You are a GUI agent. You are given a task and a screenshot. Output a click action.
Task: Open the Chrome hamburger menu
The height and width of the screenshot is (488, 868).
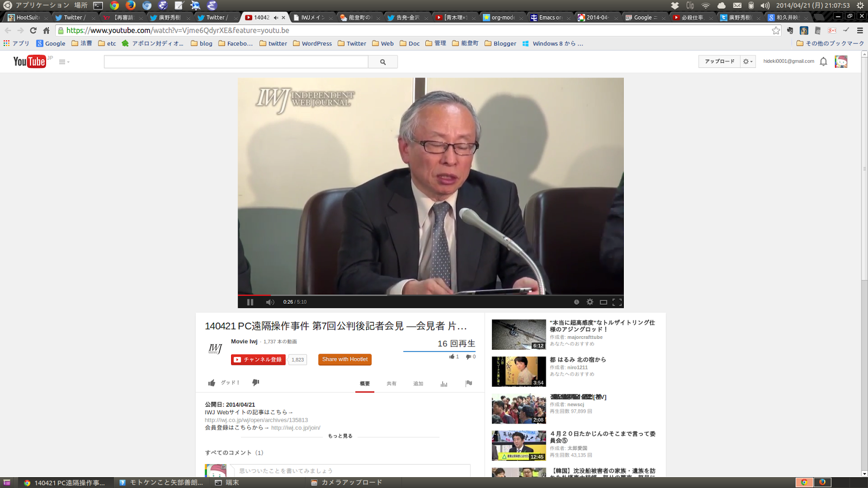860,30
